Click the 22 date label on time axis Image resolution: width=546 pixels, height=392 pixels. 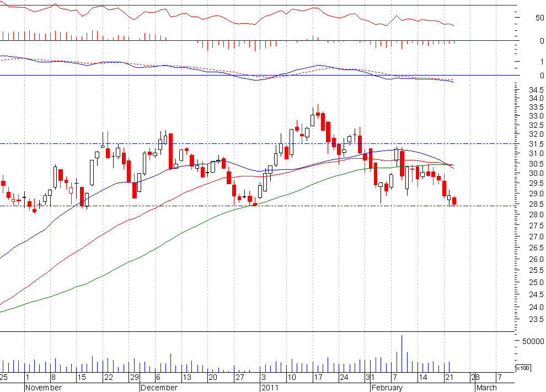click(109, 377)
